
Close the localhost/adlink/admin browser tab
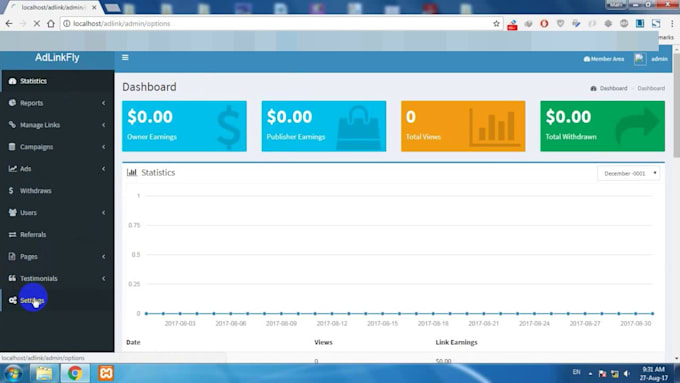coord(94,7)
